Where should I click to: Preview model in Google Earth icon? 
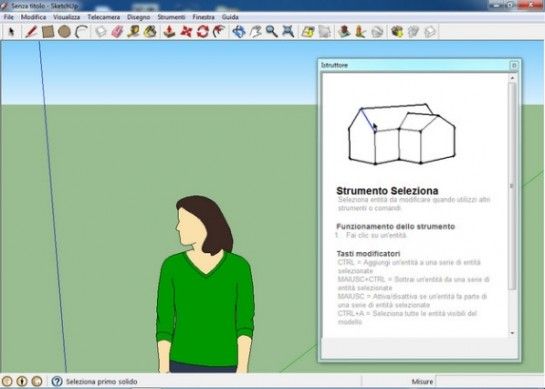377,32
